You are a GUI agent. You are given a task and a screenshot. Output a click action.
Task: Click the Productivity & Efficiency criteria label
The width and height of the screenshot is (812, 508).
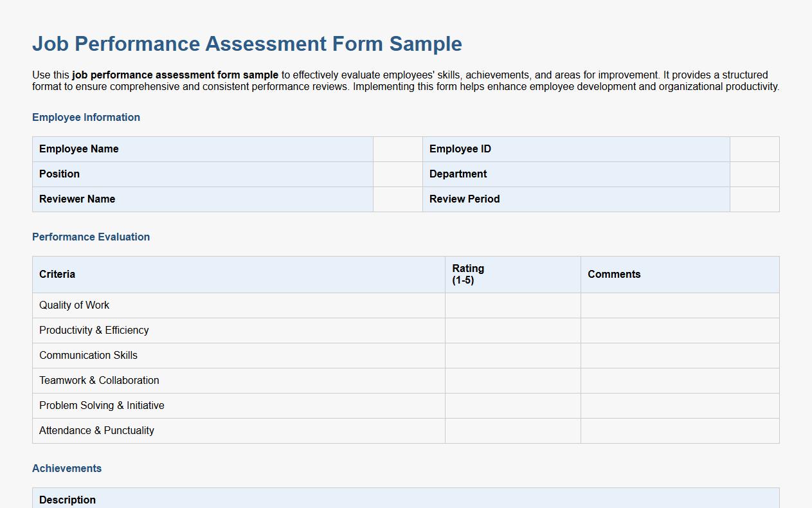tap(94, 330)
